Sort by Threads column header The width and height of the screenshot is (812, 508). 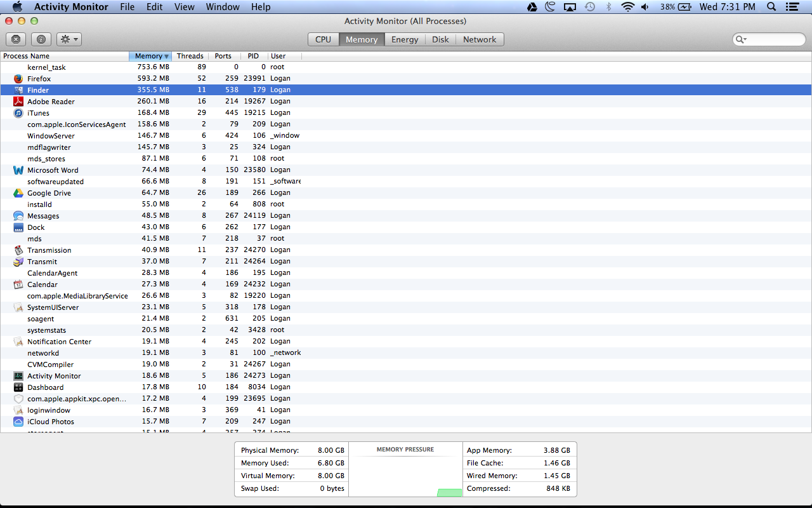[190, 56]
